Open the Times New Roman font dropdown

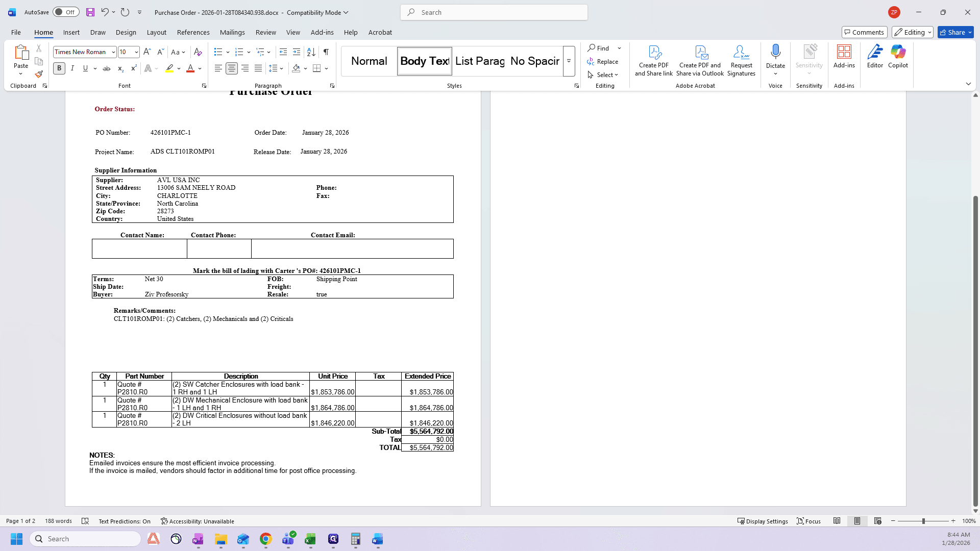pos(113,52)
